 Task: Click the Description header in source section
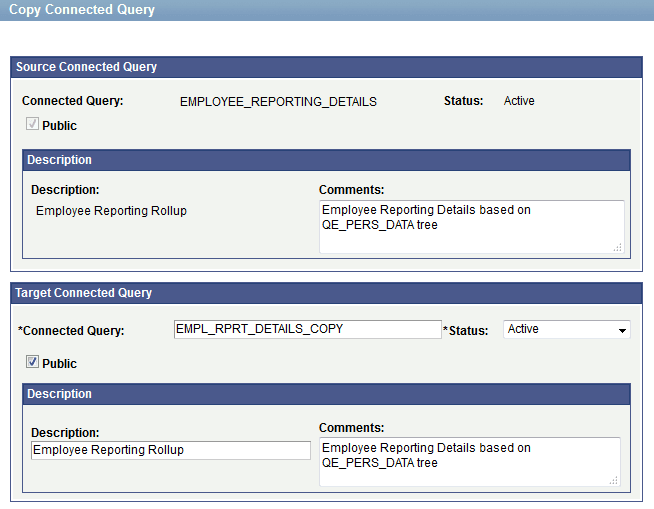click(59, 160)
